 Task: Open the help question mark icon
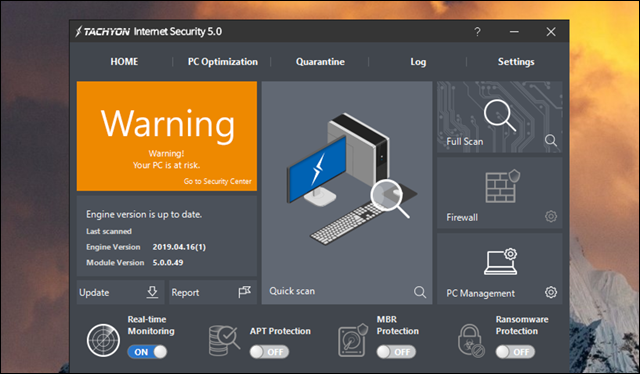(477, 31)
